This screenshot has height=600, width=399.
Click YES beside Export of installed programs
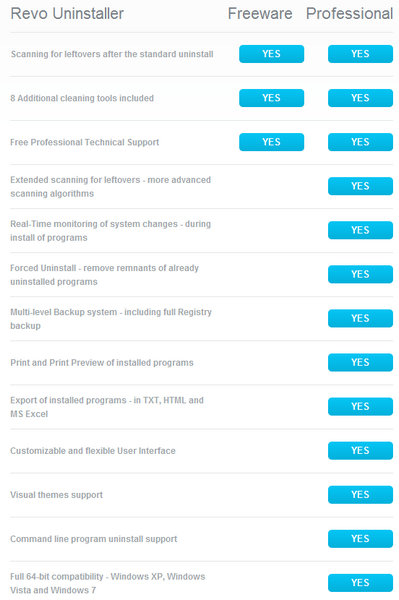(x=360, y=406)
